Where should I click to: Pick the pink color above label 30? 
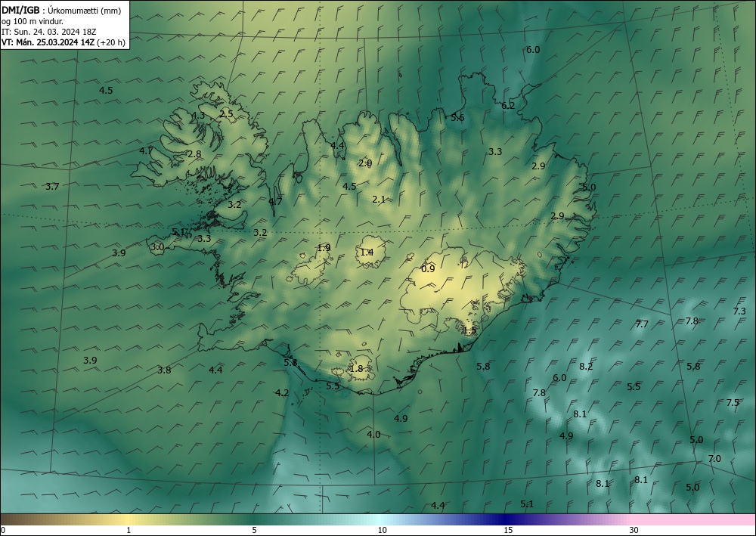coord(634,519)
